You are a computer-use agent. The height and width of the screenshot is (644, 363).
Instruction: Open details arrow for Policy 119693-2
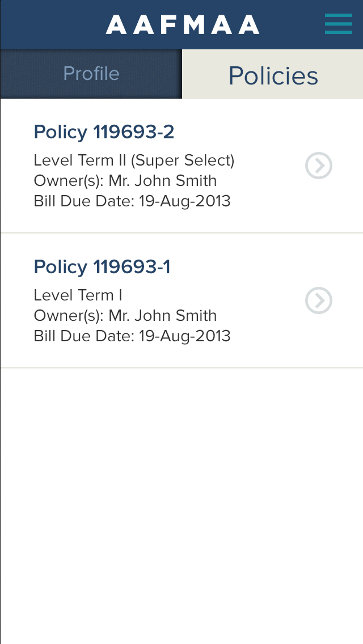pos(319,166)
